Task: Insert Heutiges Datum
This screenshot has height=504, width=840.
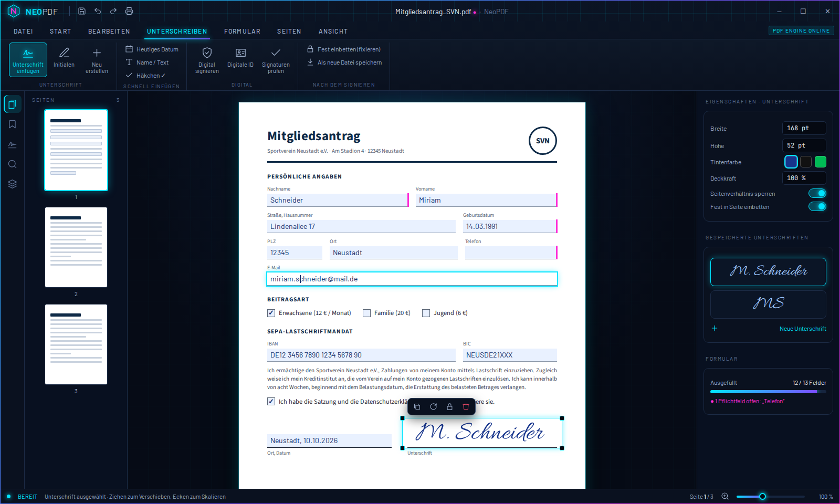Action: [152, 49]
